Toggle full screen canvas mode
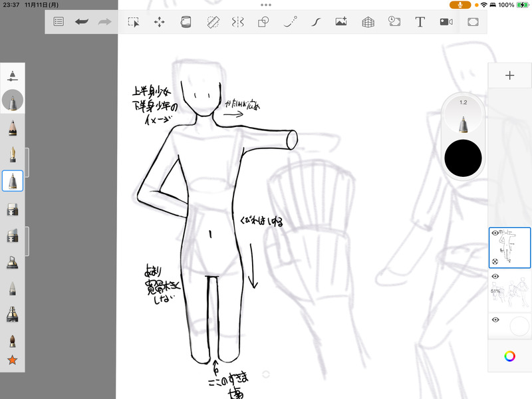Screen dimensions: 532x399 tap(473, 22)
